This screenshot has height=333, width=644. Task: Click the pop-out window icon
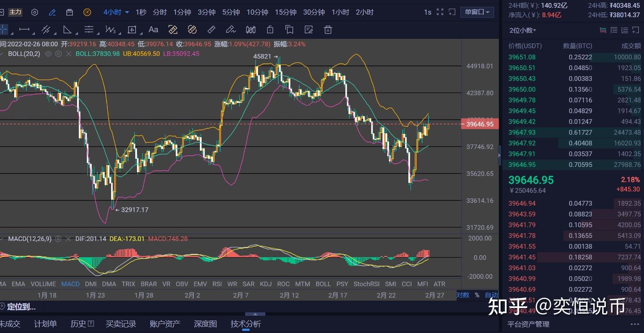click(x=452, y=12)
